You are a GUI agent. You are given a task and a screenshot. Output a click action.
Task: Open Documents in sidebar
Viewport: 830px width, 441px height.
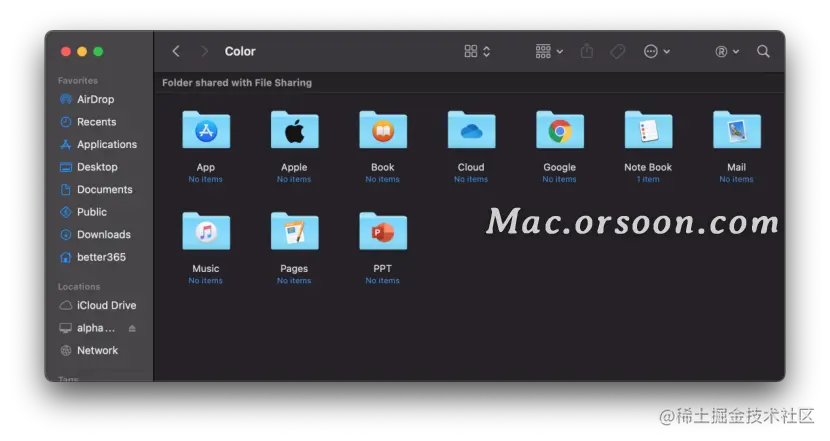click(x=98, y=190)
